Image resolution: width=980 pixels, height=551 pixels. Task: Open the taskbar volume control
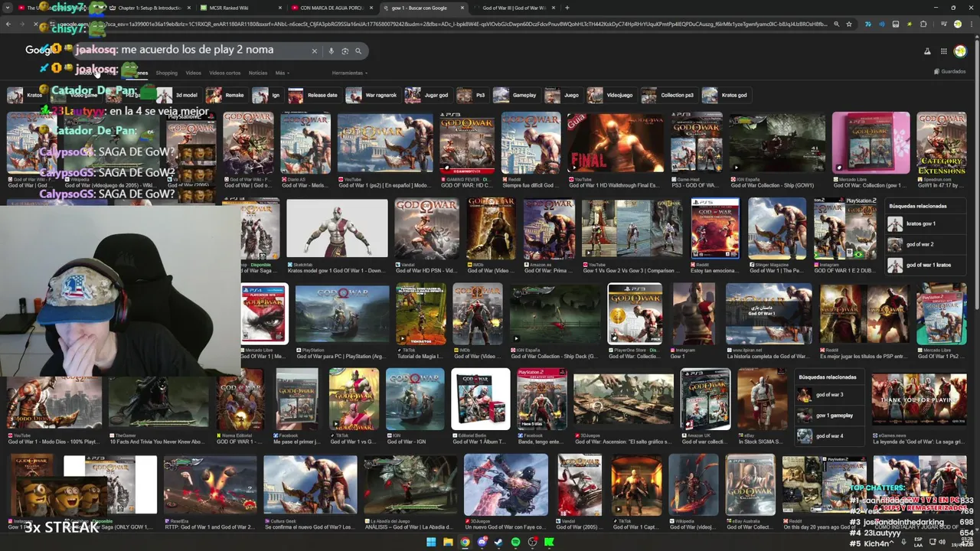(943, 542)
